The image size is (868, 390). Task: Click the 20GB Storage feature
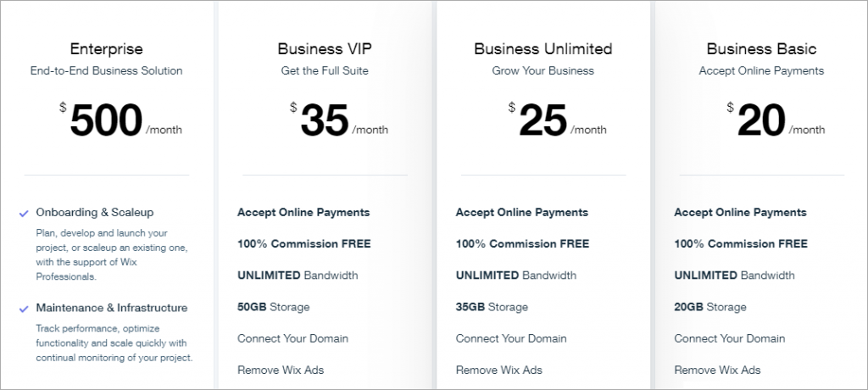[710, 307]
